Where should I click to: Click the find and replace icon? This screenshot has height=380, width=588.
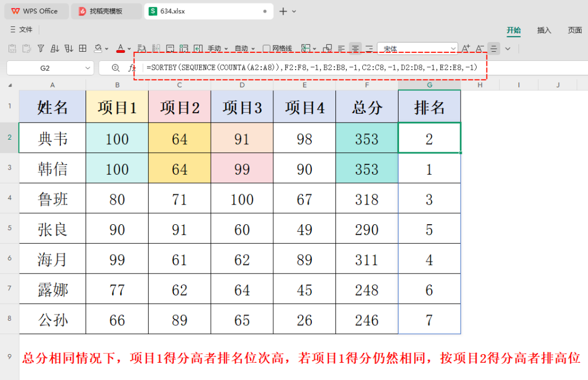pos(141,48)
